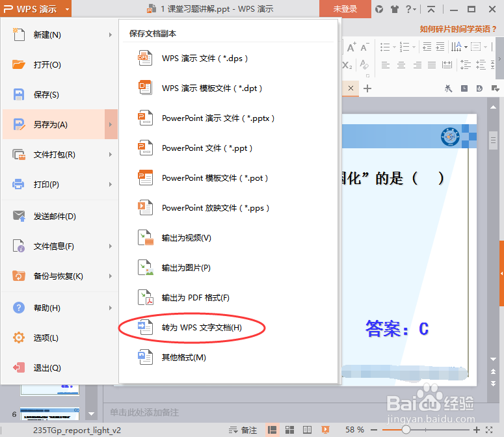Open the 如何碎片时间学英语 link
The height and width of the screenshot is (437, 504).
click(458, 29)
